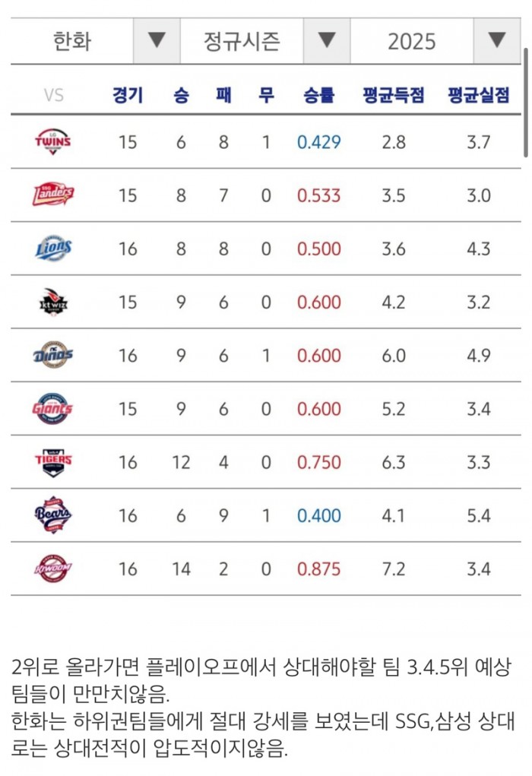Click the 패 losses column header
This screenshot has height=776, width=532.
pos(223,96)
